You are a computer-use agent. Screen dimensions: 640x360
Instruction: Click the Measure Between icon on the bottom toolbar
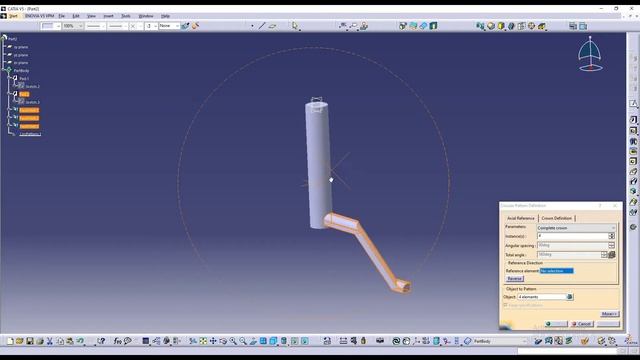coord(343,341)
